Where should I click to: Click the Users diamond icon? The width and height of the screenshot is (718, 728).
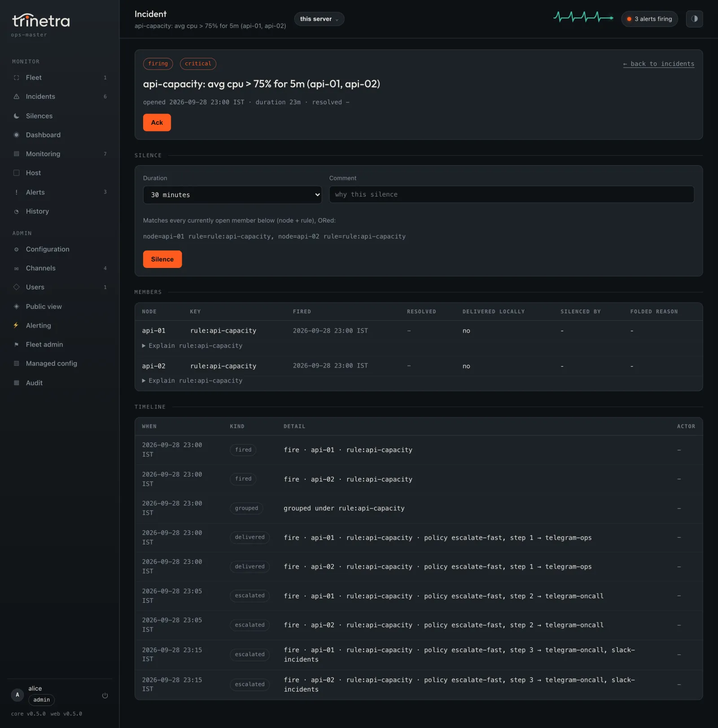(17, 287)
